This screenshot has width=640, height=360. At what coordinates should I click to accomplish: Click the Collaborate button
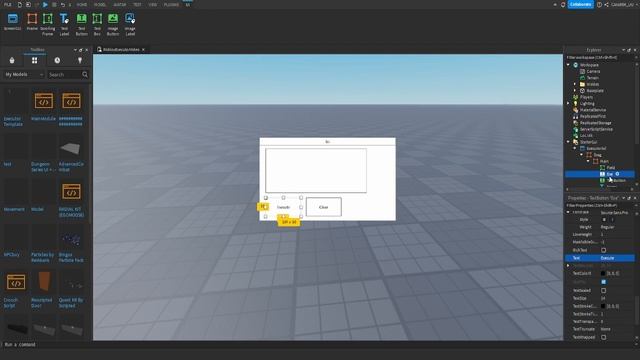[580, 4]
